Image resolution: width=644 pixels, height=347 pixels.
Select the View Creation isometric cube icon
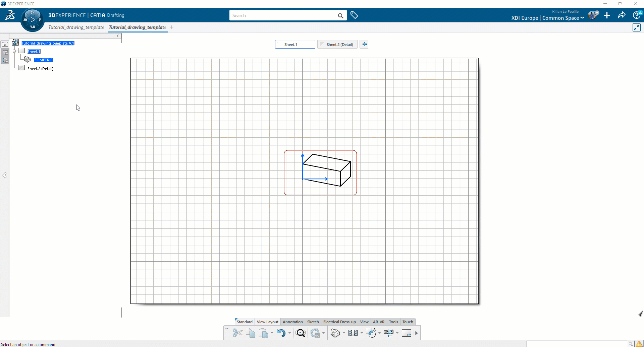point(335,333)
